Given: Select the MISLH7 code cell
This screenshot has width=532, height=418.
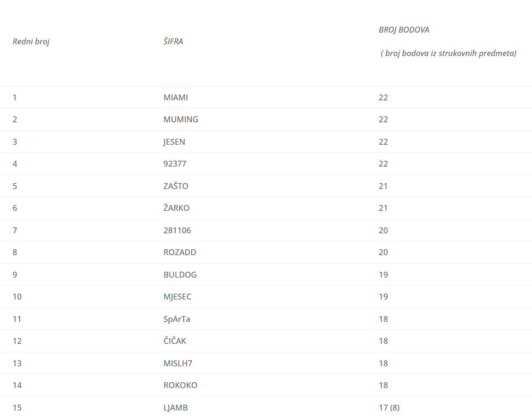Looking at the screenshot, I should [x=178, y=364].
